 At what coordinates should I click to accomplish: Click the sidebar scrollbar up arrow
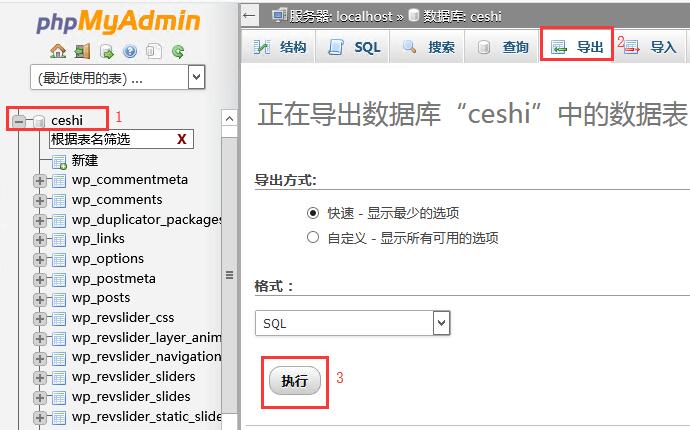pos(229,119)
